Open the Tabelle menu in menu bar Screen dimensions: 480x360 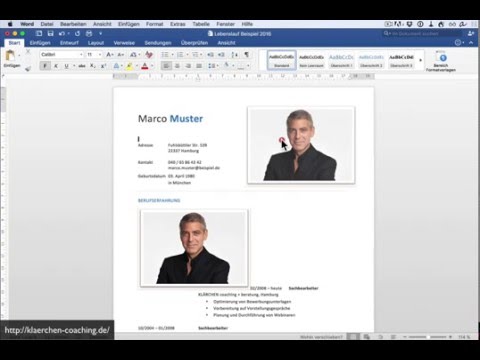pos(201,24)
